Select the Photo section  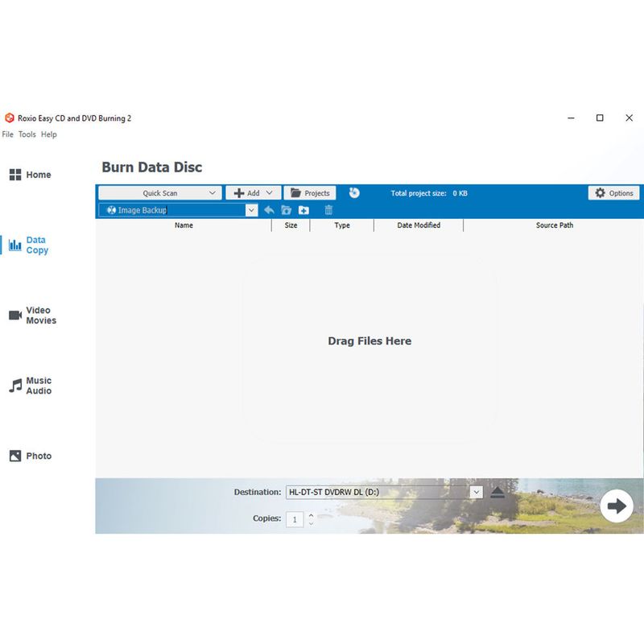[31, 456]
